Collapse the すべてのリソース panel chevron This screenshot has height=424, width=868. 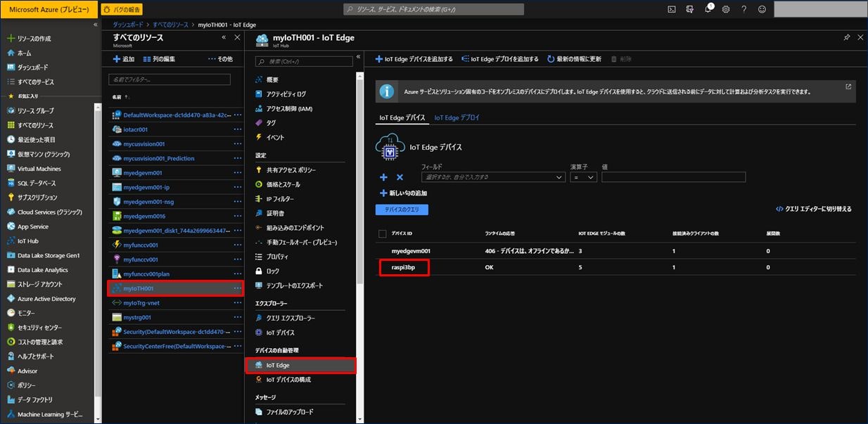[x=224, y=37]
